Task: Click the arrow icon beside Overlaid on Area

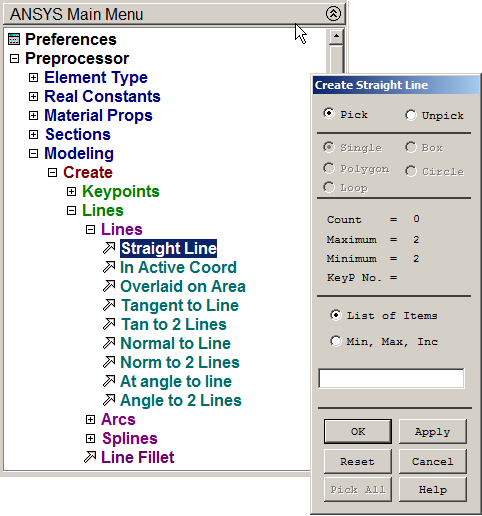Action: click(x=109, y=286)
